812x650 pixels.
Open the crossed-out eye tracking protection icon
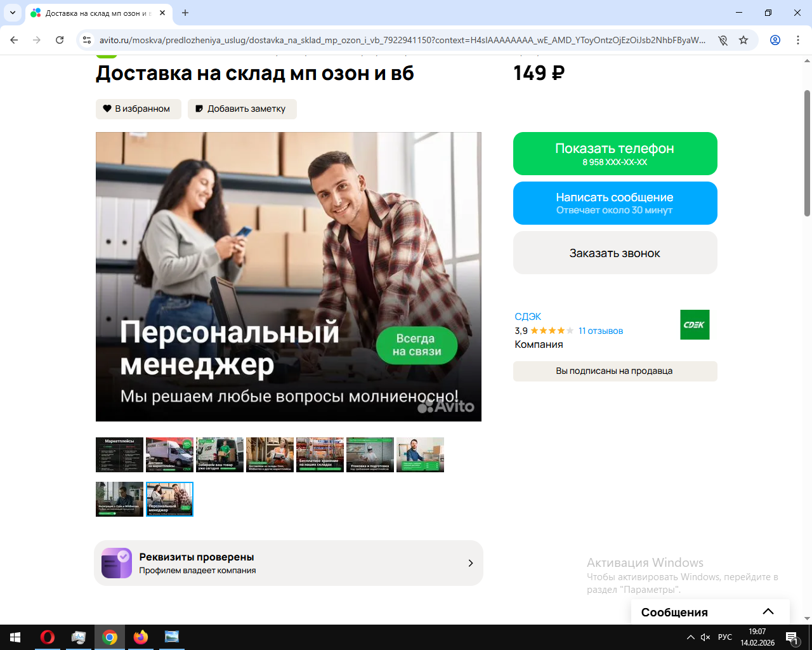tap(723, 40)
